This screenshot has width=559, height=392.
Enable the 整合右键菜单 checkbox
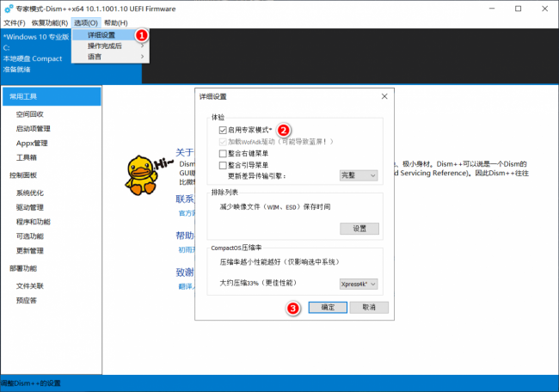coord(223,154)
